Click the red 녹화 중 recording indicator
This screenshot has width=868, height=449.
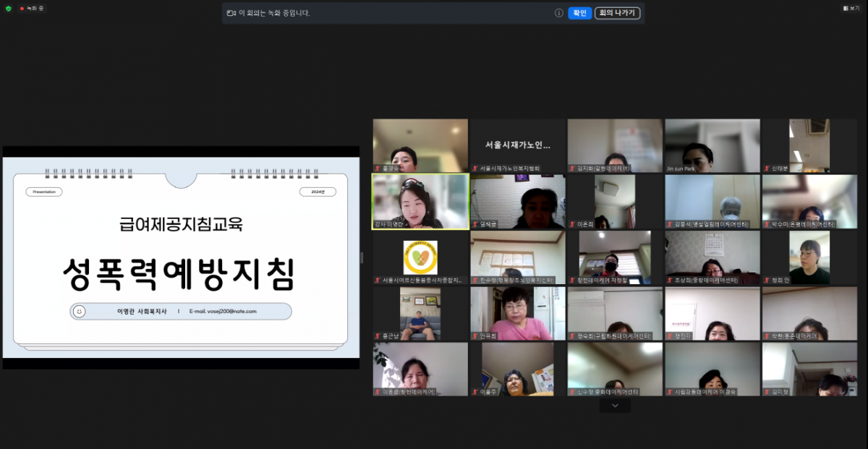tap(31, 9)
